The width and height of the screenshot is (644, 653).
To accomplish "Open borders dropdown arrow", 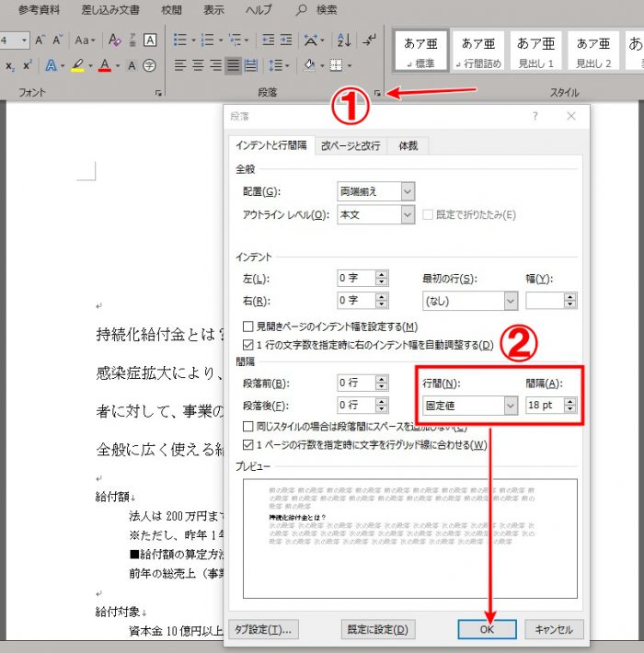I will tap(350, 66).
